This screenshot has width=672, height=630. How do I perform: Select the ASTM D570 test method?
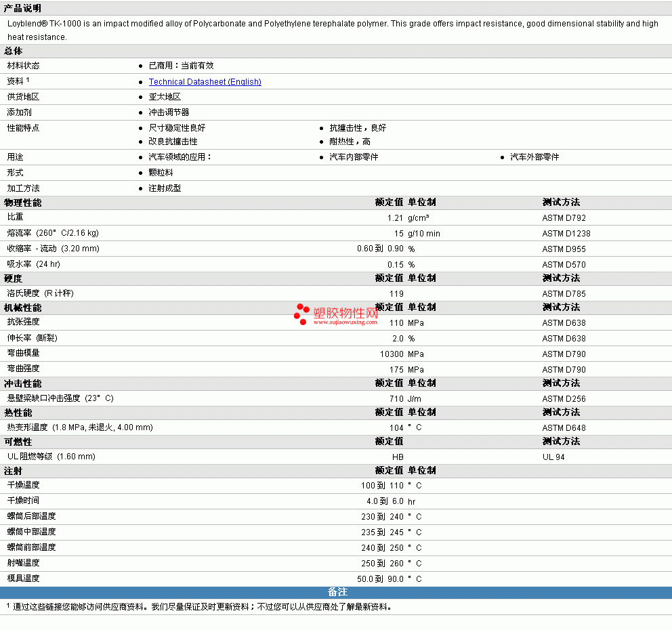pyautogui.click(x=564, y=265)
